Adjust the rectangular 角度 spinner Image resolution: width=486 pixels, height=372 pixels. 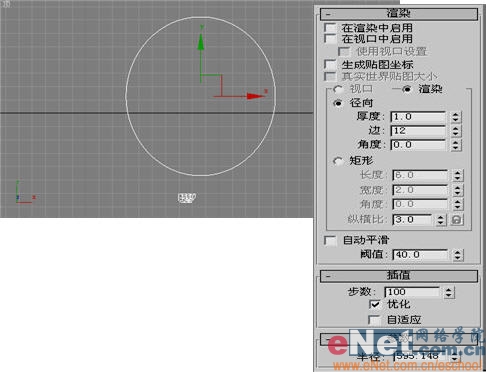(457, 204)
